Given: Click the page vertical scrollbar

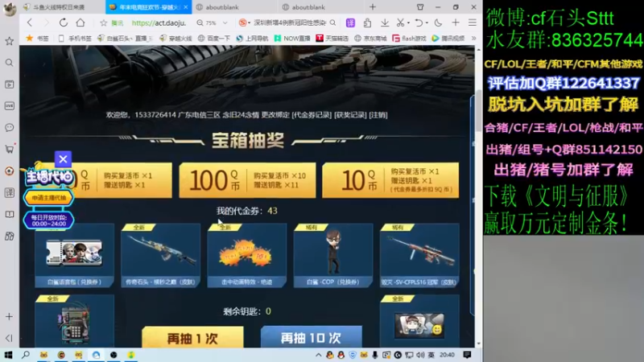Looking at the screenshot, I should click(478, 111).
